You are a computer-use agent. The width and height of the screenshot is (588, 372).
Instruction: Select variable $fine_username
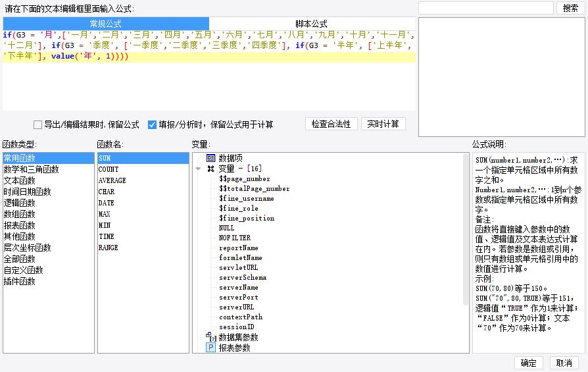247,198
